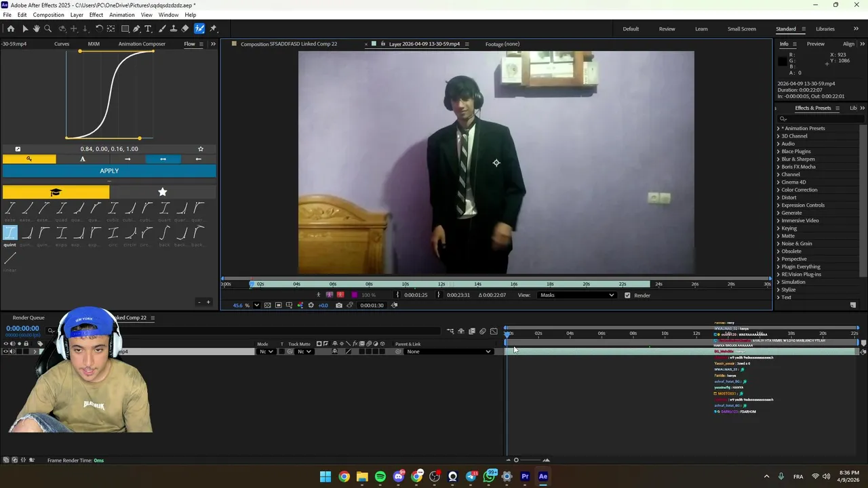Open the layer Mode dropdown
This screenshot has height=488, width=868.
point(265,352)
